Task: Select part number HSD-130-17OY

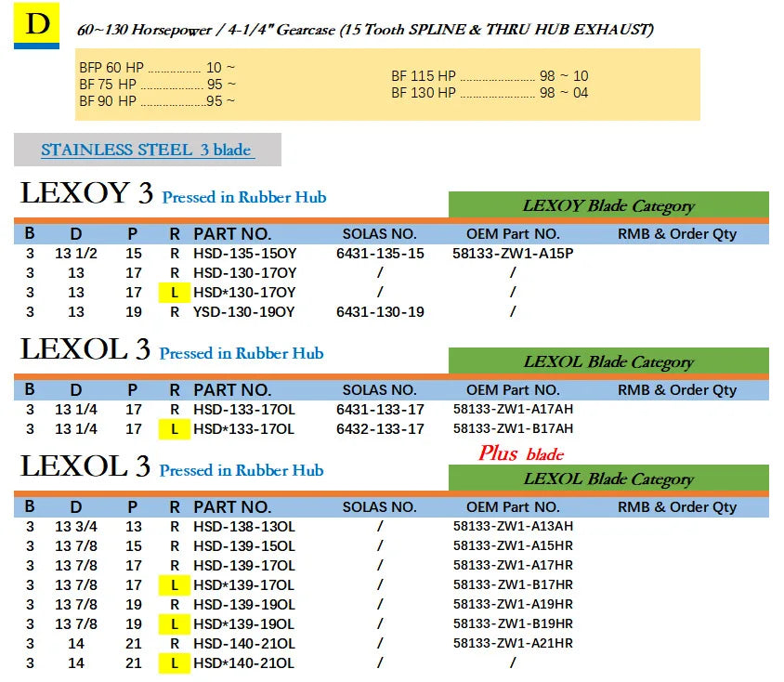Action: coord(245,273)
